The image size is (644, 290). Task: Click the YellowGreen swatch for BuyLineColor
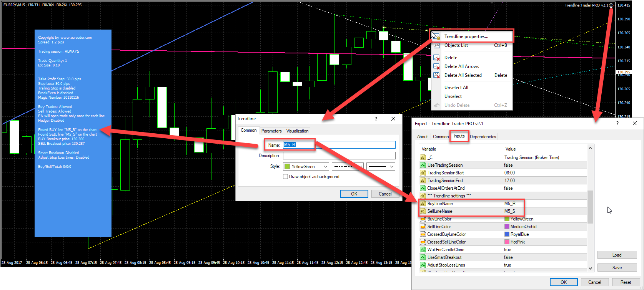click(x=507, y=219)
